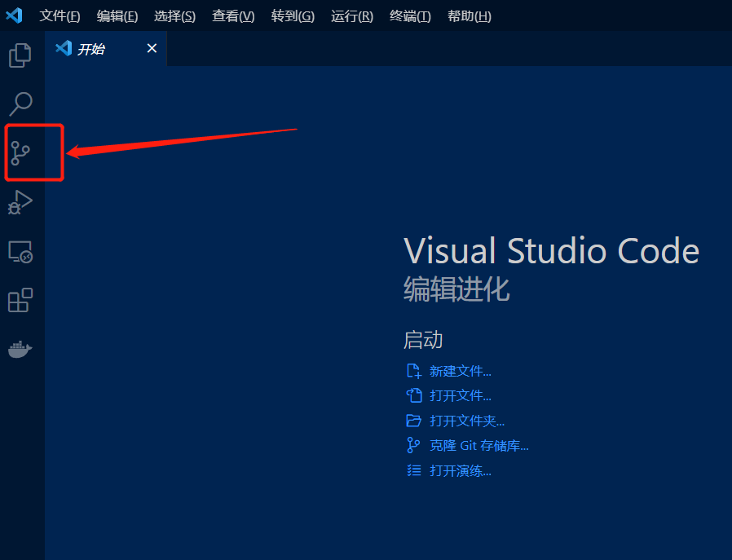Open the Remote Explorer view
This screenshot has width=732, height=560.
pyautogui.click(x=20, y=252)
